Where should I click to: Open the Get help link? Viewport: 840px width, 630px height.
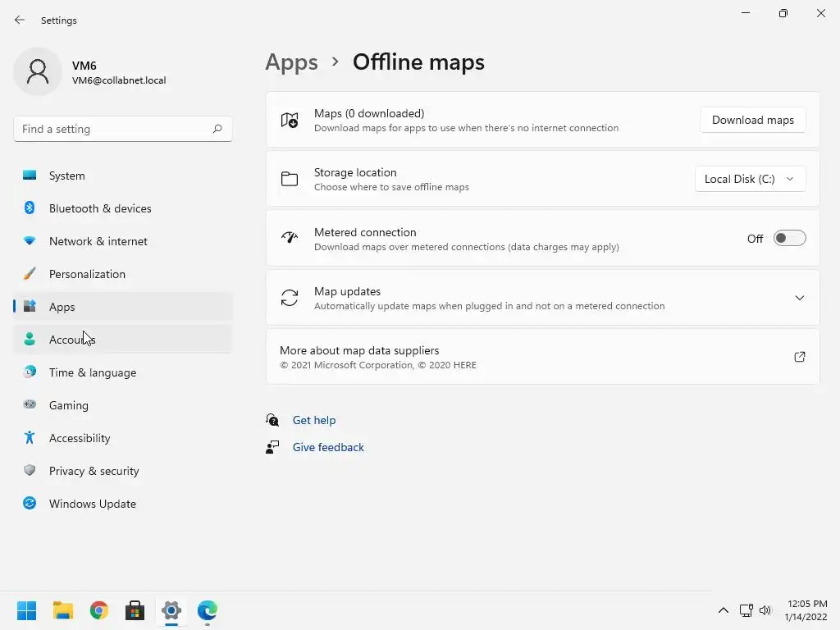point(314,420)
